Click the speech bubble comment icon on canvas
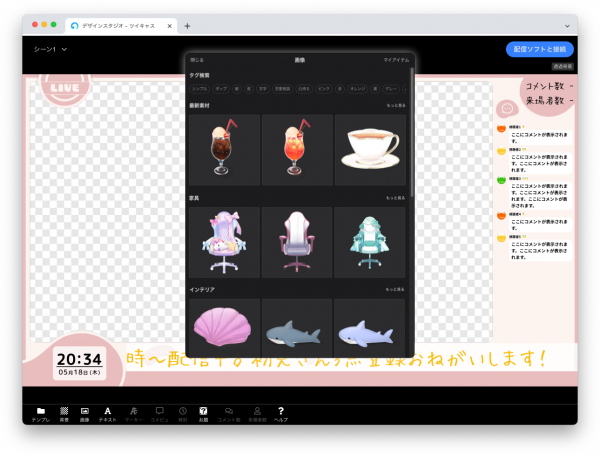This screenshot has height=456, width=600. click(507, 109)
